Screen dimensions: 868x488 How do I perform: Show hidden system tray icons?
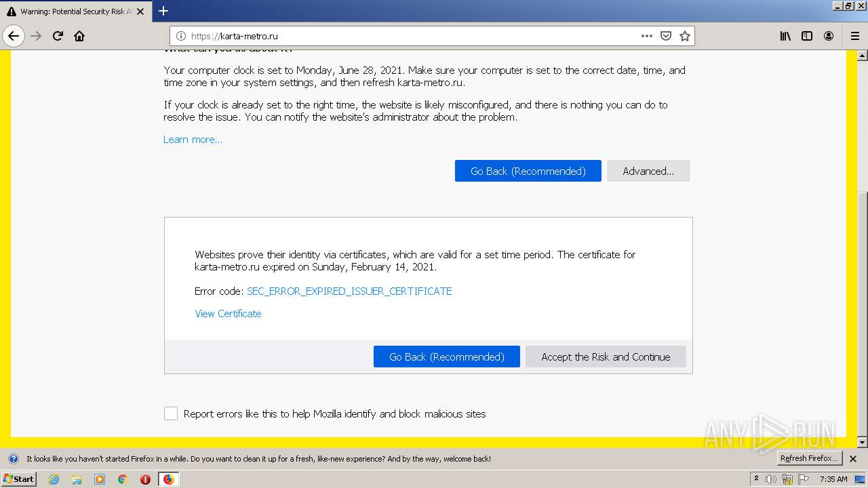756,479
